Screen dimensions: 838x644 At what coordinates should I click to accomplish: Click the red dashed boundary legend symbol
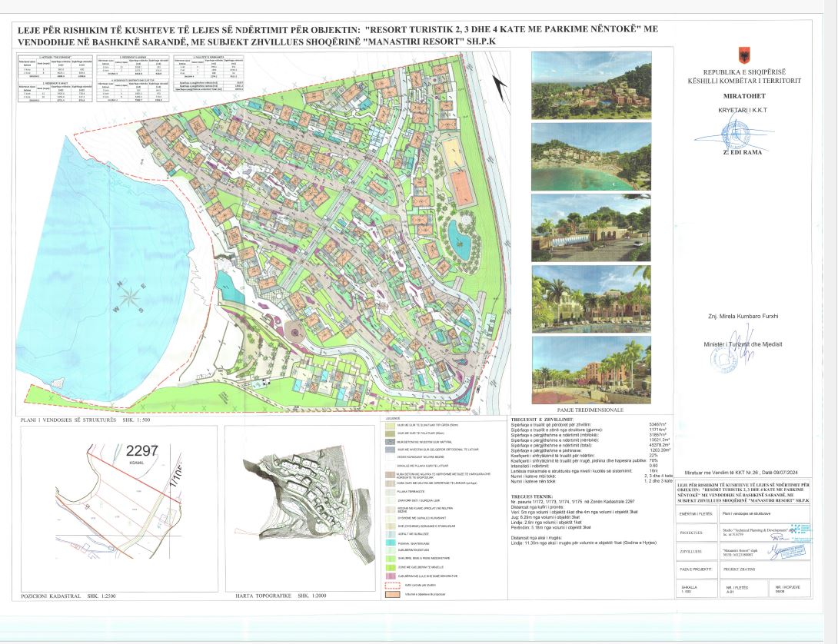392,585
